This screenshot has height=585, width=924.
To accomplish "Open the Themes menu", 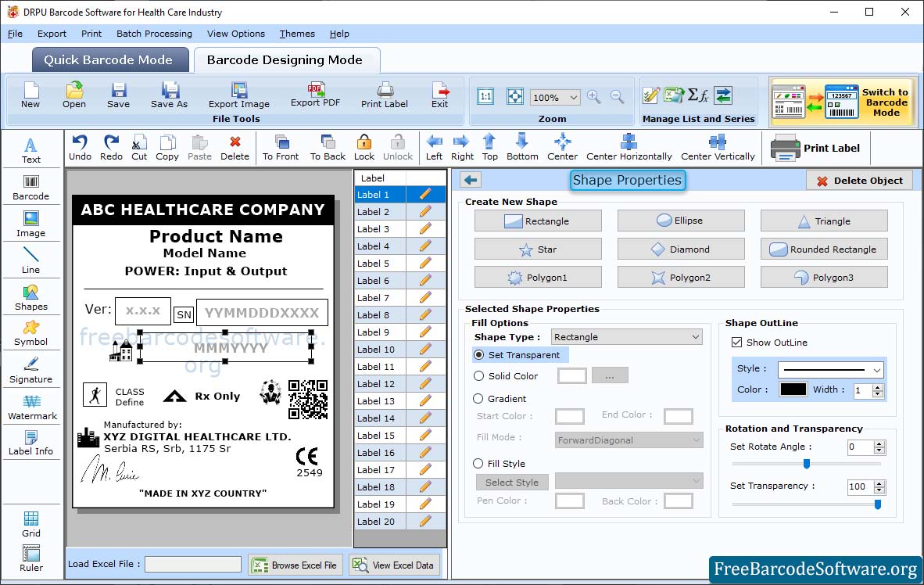I will pyautogui.click(x=297, y=34).
